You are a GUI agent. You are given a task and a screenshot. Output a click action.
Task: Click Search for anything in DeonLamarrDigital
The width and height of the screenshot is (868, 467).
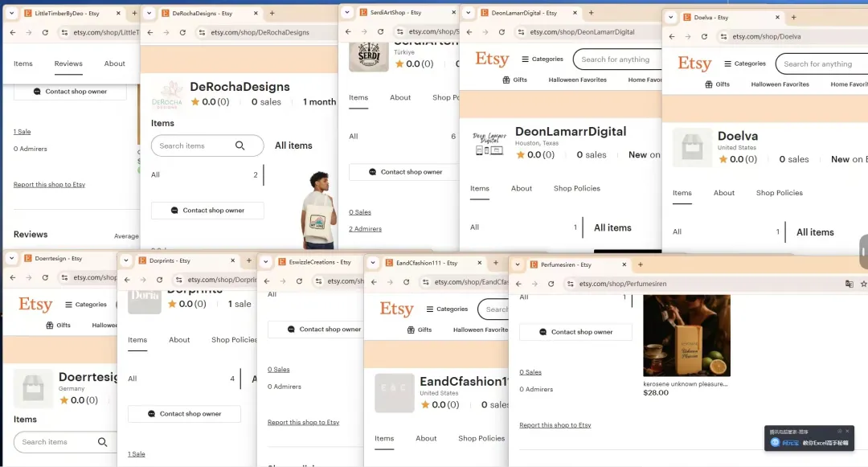[616, 59]
